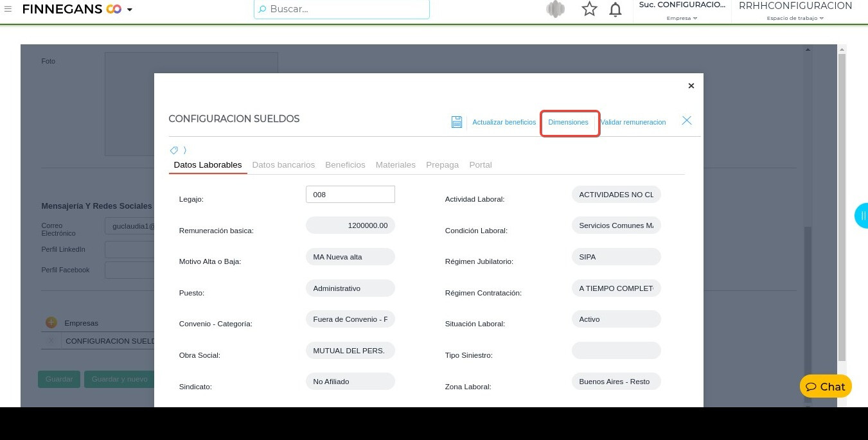Screen dimensions: 868x440
Task: Open Sindicato No Afiliado selector
Action: 350,382
